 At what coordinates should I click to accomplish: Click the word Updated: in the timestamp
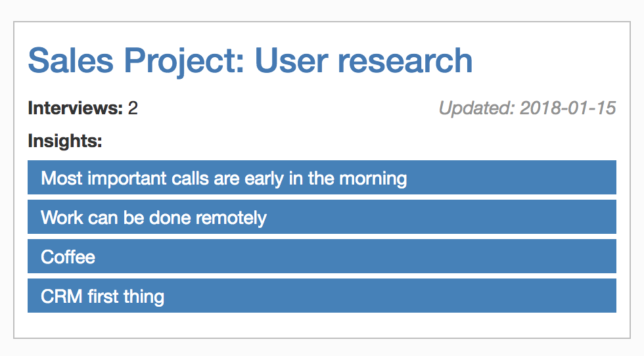477,108
